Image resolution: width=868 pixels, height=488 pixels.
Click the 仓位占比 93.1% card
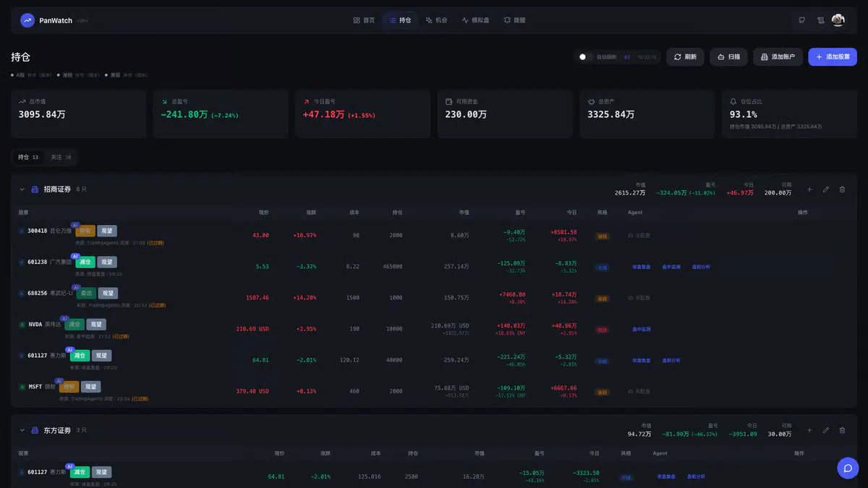coord(790,114)
